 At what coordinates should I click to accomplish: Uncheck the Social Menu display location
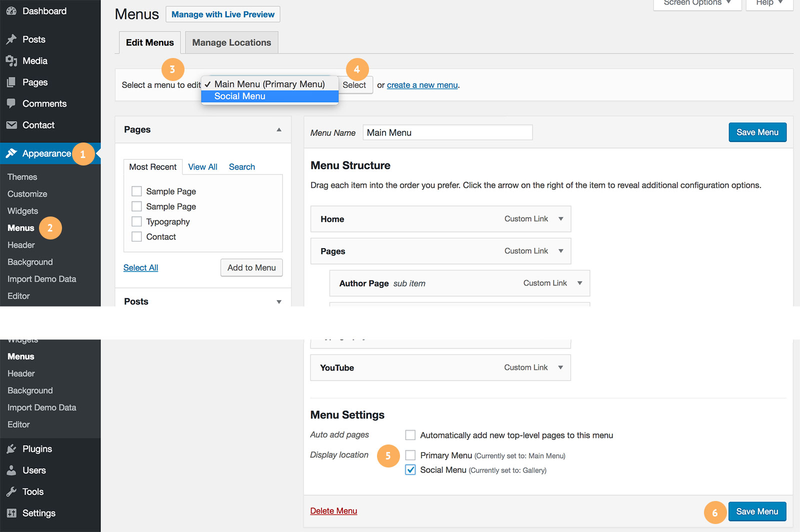tap(410, 470)
